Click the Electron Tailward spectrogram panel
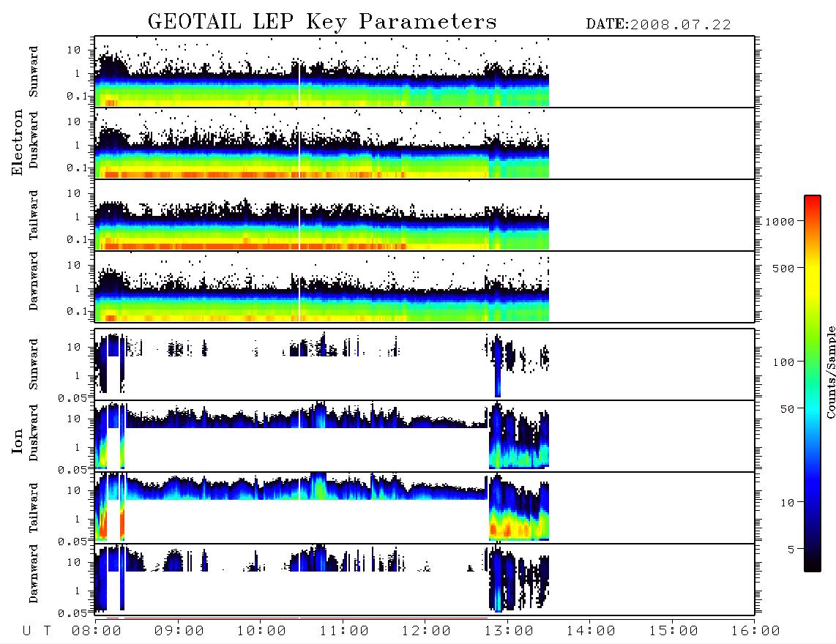836x644 pixels. click(425, 215)
